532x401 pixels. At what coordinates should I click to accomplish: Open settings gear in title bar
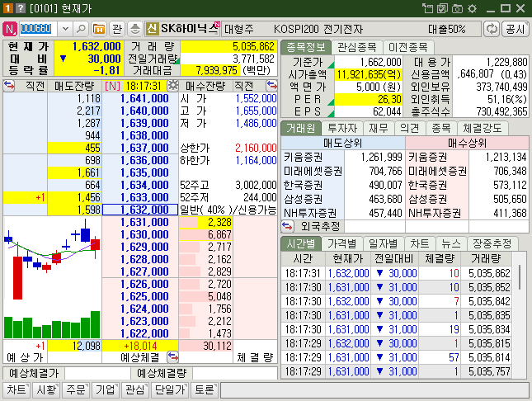pos(472,8)
